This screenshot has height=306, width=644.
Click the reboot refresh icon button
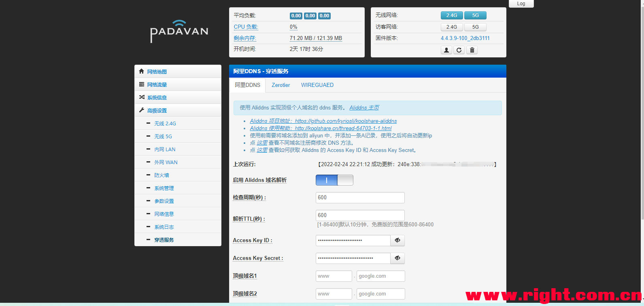click(459, 50)
